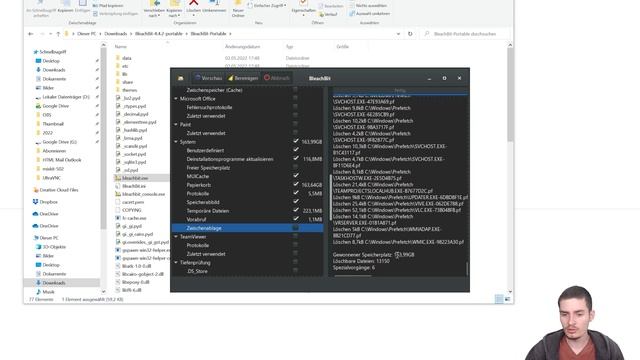
Task: Toggle the System group checkbox
Action: point(296,141)
